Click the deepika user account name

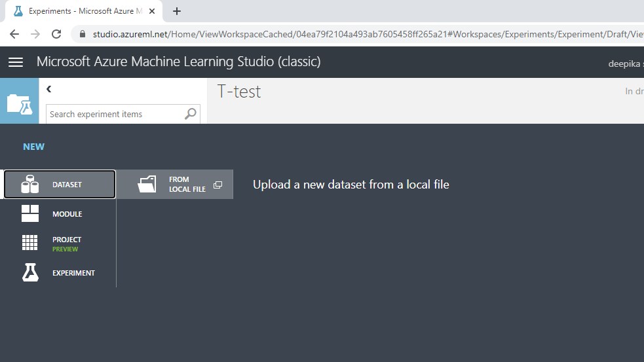point(626,63)
